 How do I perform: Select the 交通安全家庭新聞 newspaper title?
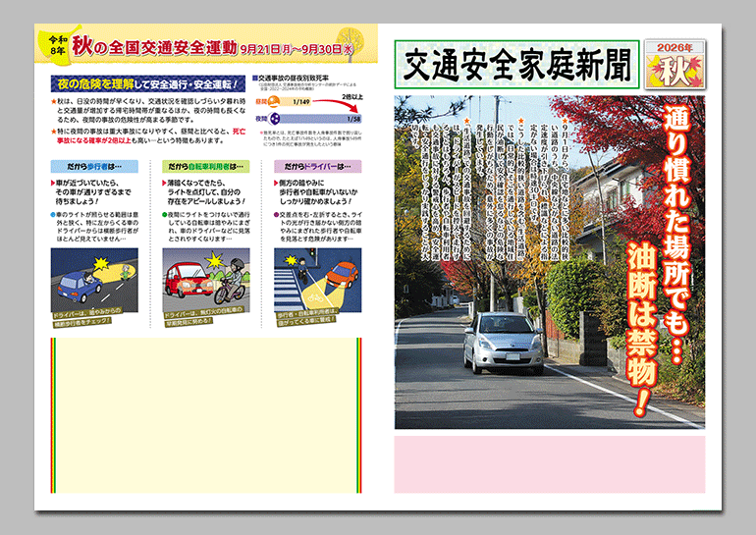tap(516, 65)
